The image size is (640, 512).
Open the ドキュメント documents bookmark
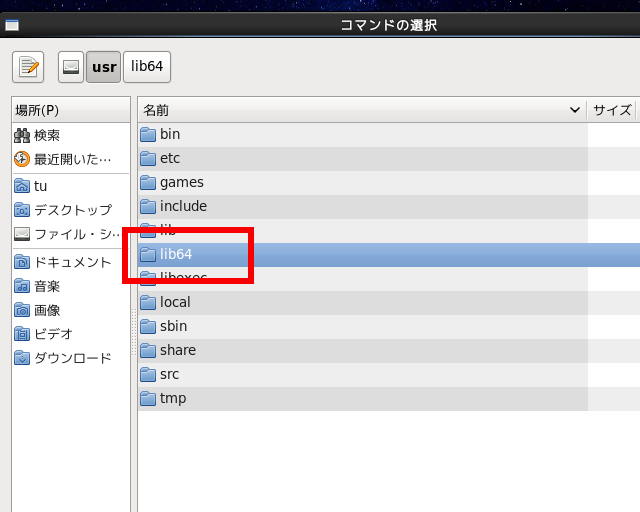tap(72, 262)
